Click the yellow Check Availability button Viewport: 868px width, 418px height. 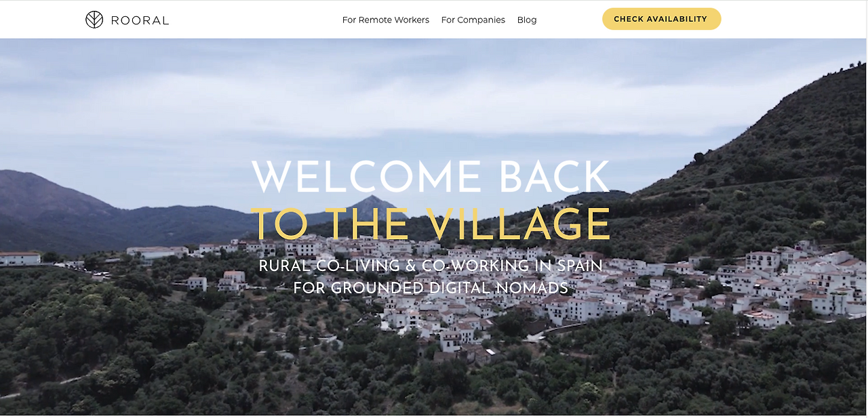click(x=661, y=19)
